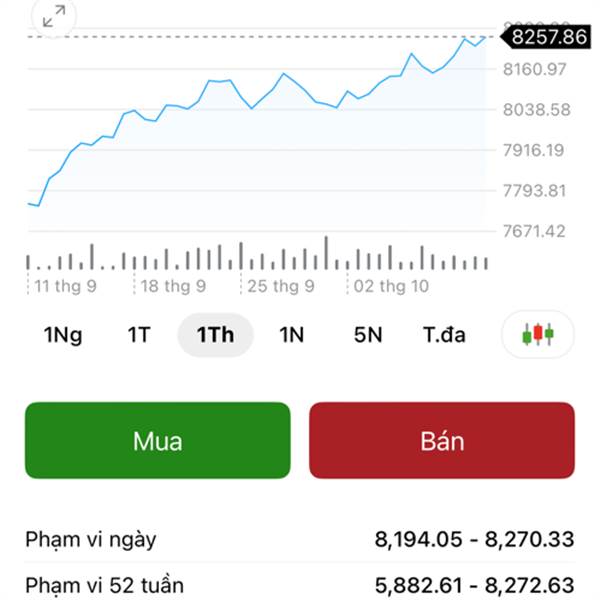Click the current price label 8257.86
Viewport: 600px width, 600px height.
point(548,37)
